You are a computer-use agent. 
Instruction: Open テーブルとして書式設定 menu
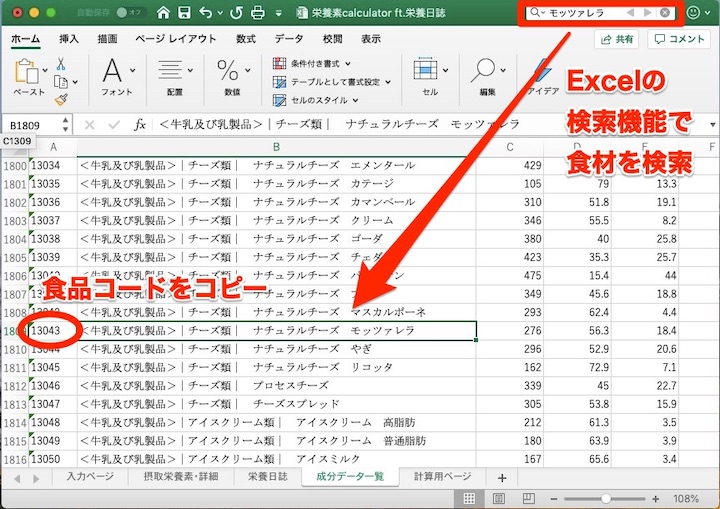tap(332, 82)
